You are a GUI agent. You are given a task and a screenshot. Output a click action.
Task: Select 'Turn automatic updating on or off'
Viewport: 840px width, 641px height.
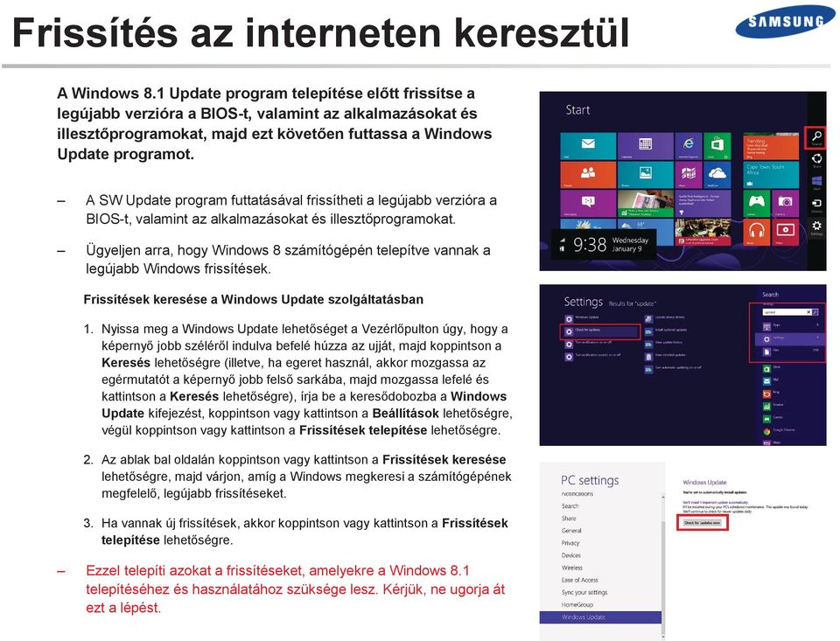(673, 369)
